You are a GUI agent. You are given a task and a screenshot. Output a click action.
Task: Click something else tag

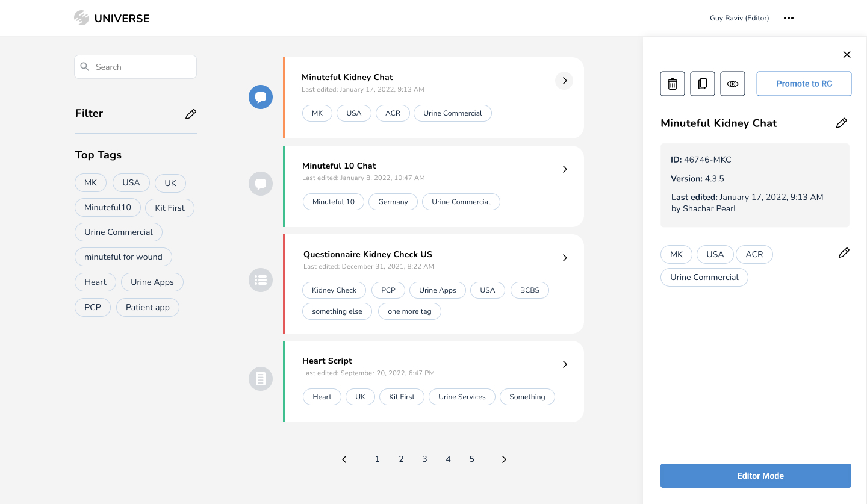tap(337, 311)
